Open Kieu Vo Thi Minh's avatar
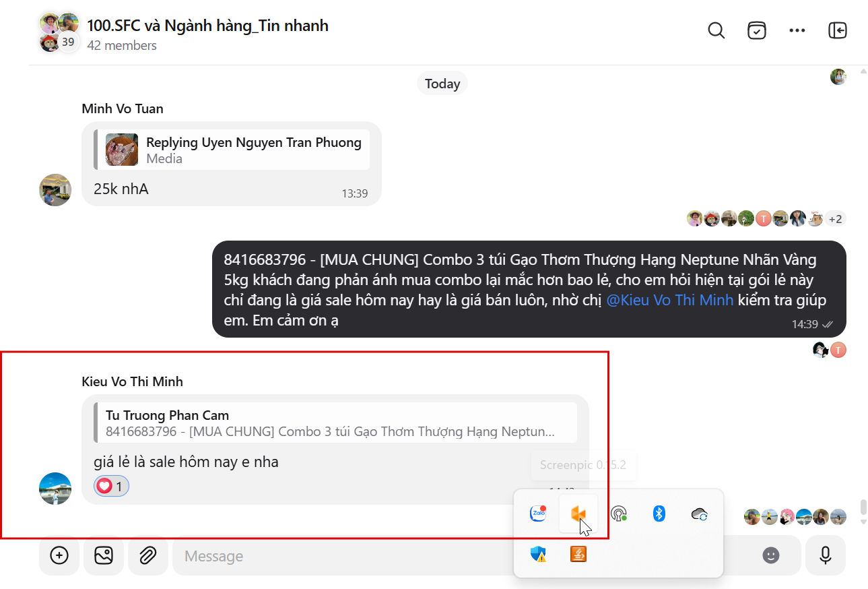This screenshot has width=868, height=589. pyautogui.click(x=55, y=489)
